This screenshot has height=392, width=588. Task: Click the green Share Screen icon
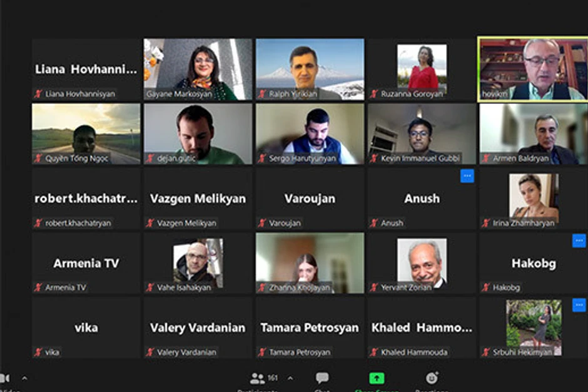pyautogui.click(x=377, y=378)
